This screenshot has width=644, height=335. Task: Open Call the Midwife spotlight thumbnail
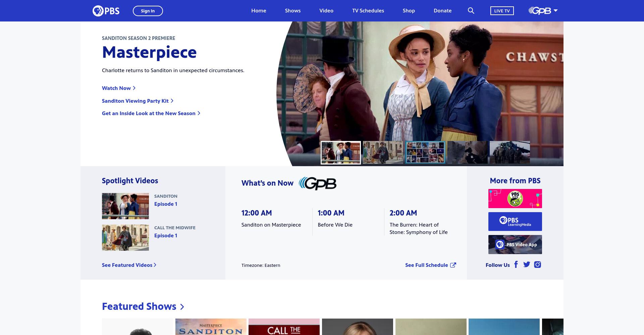click(x=125, y=238)
